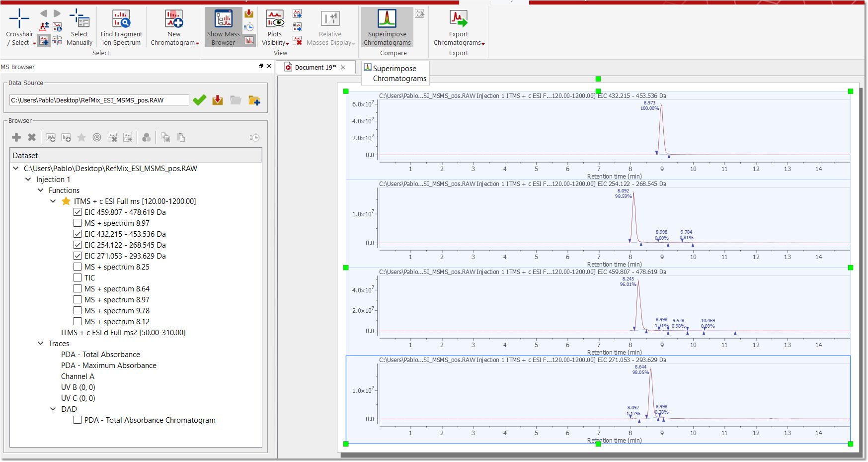
Task: Select PDA - Maximum Absorbance trace
Action: tap(109, 365)
